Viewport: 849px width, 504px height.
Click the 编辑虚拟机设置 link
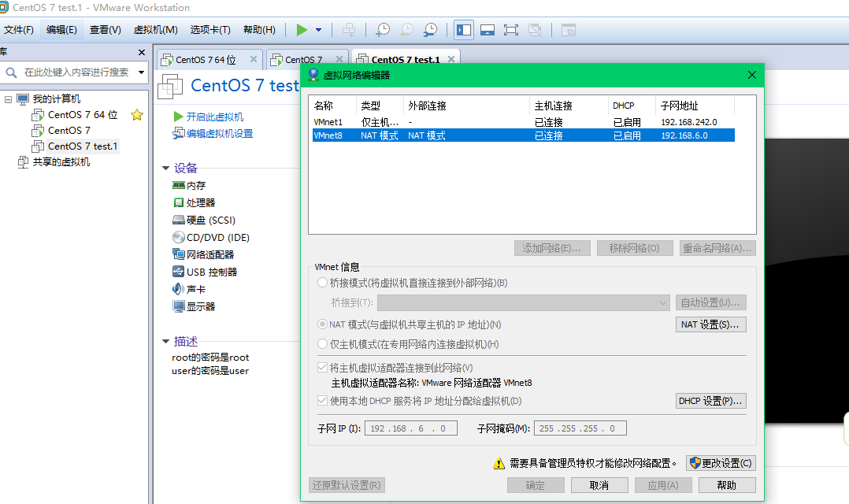(219, 134)
